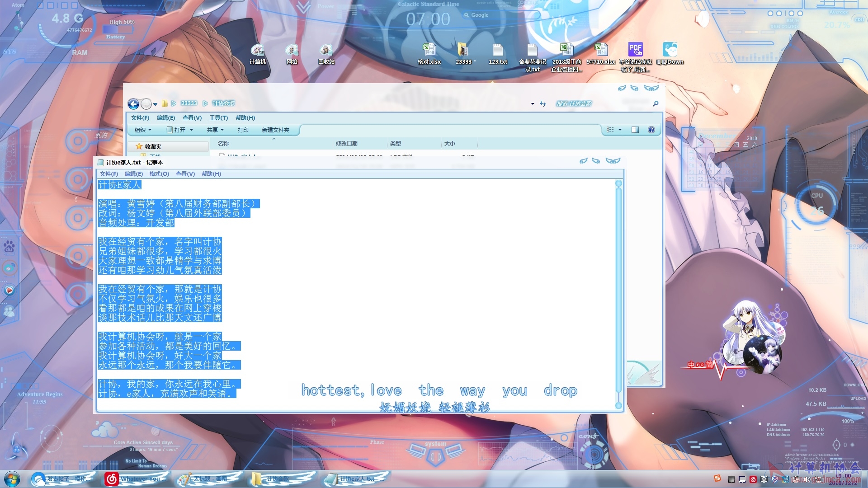Select the 123.txt desktop file

pyautogui.click(x=498, y=54)
